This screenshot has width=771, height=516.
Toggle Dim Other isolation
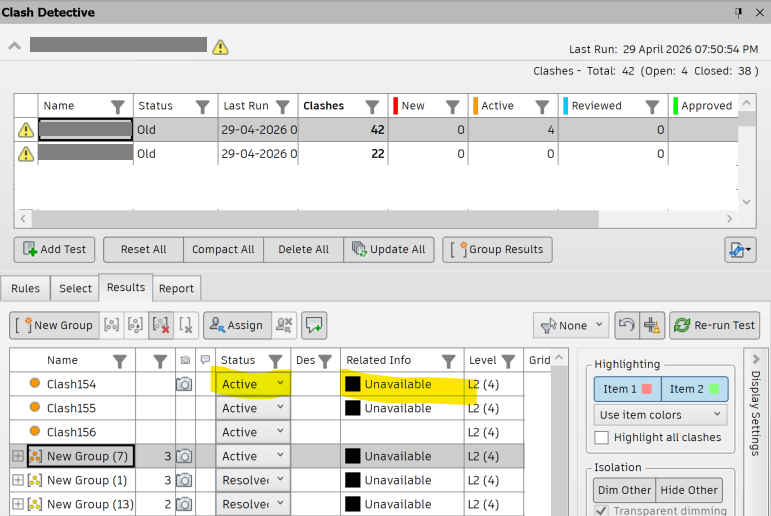coord(624,490)
